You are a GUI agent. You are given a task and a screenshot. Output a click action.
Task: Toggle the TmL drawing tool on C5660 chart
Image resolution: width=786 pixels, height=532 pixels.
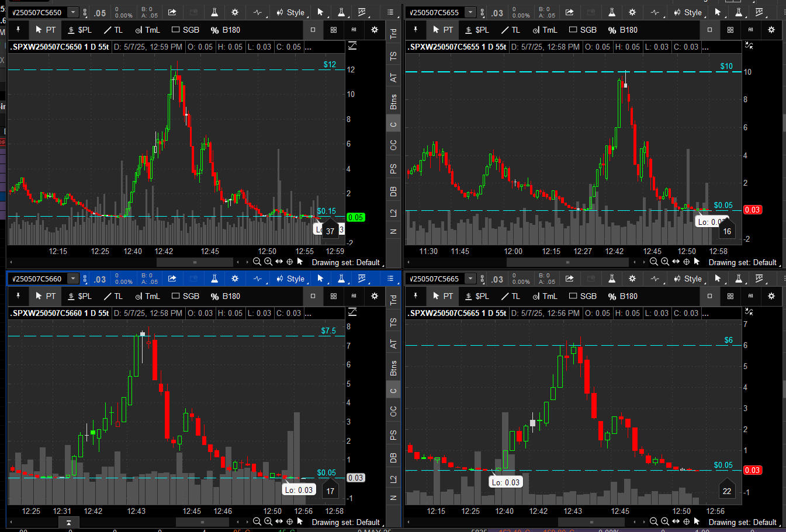tap(147, 296)
